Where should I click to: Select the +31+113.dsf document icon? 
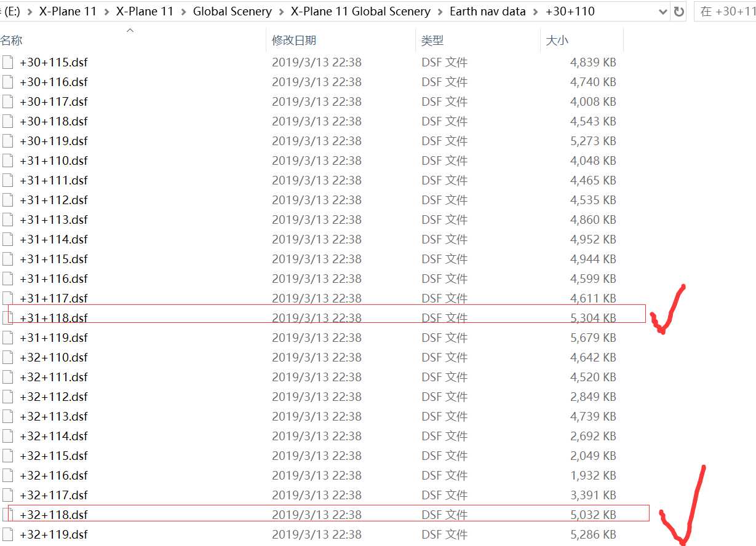(7, 220)
